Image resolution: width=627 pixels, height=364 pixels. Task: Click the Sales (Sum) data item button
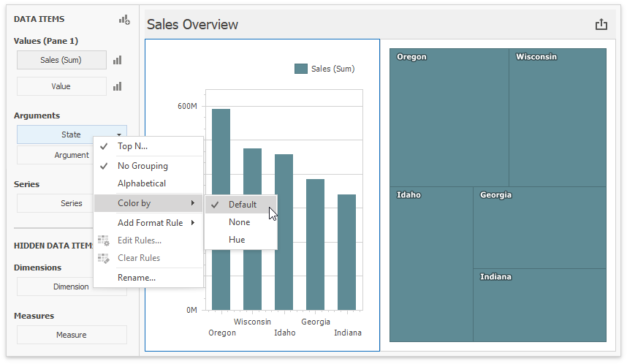tap(61, 60)
